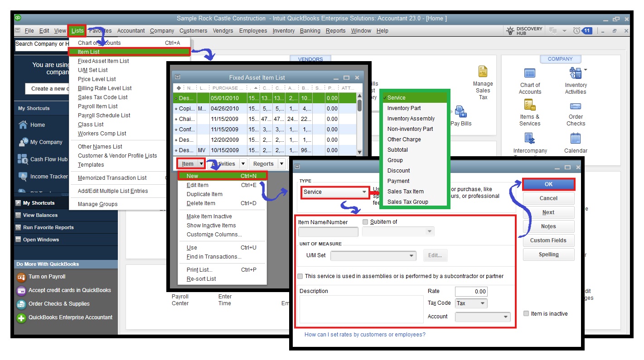This screenshot has width=644, height=360.
Task: Open the Activities dropdown arrow
Action: click(243, 164)
